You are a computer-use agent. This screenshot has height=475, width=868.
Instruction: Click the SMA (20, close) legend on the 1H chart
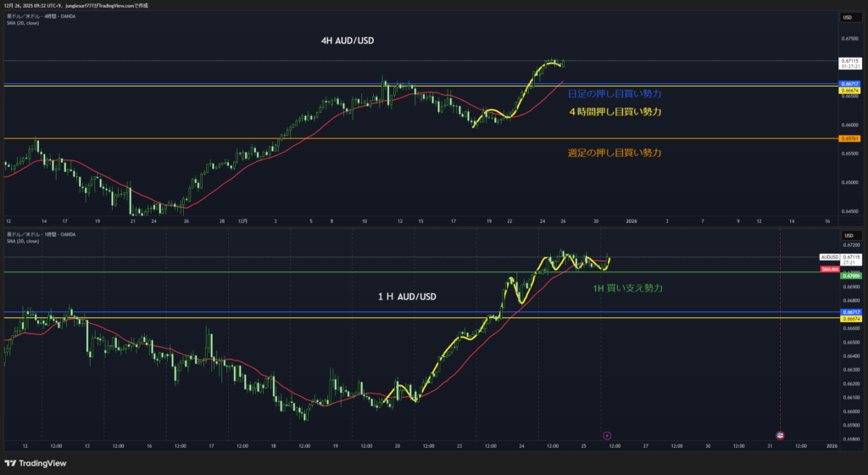(23, 241)
